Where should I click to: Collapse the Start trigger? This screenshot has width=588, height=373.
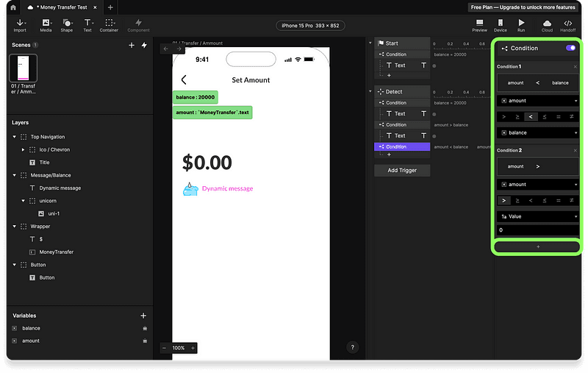370,43
